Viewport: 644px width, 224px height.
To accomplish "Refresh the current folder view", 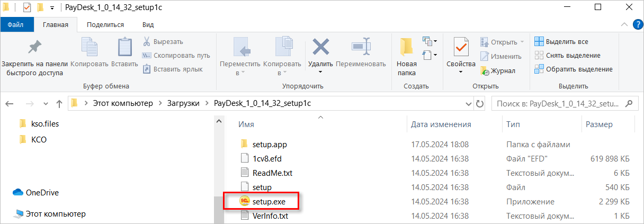I will [480, 103].
